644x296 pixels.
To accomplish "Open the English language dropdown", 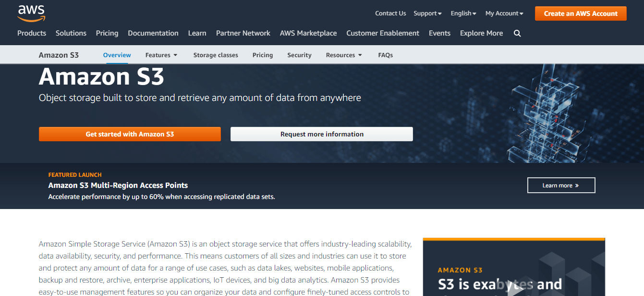I will click(463, 13).
